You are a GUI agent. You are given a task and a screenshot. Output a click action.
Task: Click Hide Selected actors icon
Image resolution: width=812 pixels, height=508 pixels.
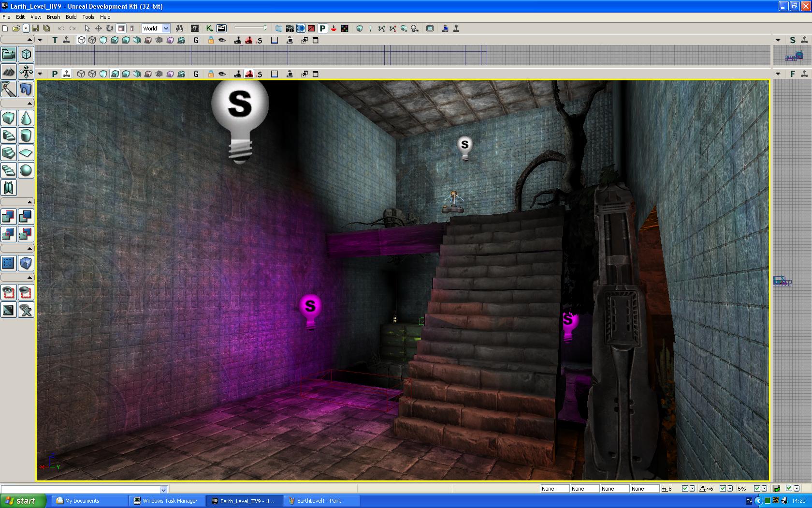pyautogui.click(x=26, y=293)
